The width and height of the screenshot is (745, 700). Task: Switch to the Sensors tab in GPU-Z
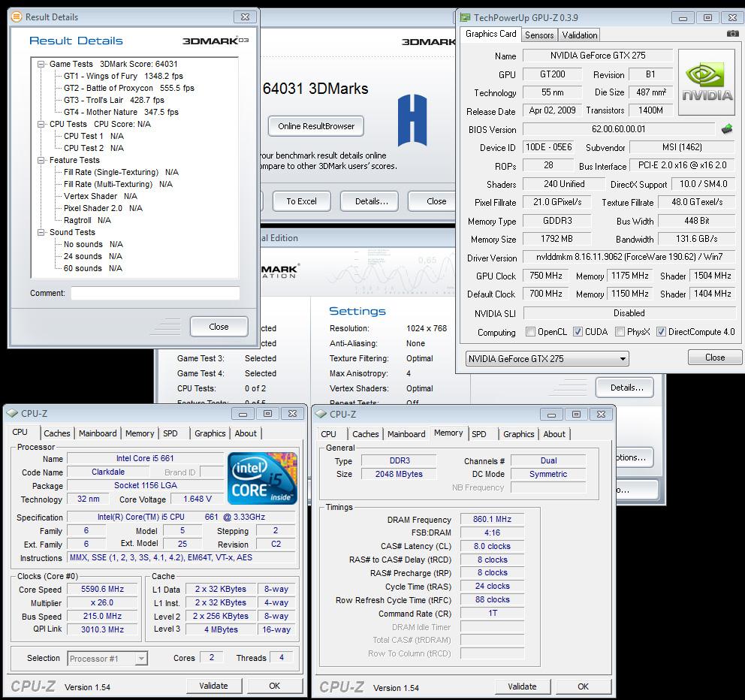point(538,35)
